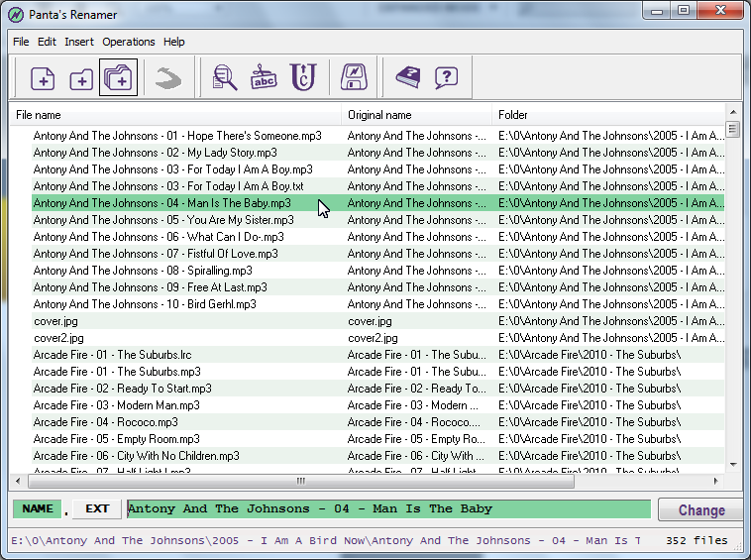
Task: Click the add folder toolbar icon
Action: click(81, 79)
